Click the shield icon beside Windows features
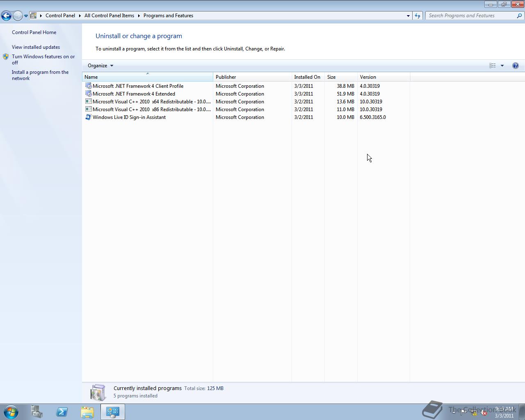 point(6,57)
